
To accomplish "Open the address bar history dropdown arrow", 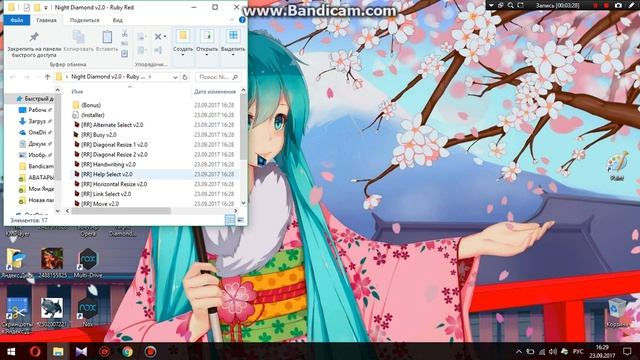I will [175, 77].
